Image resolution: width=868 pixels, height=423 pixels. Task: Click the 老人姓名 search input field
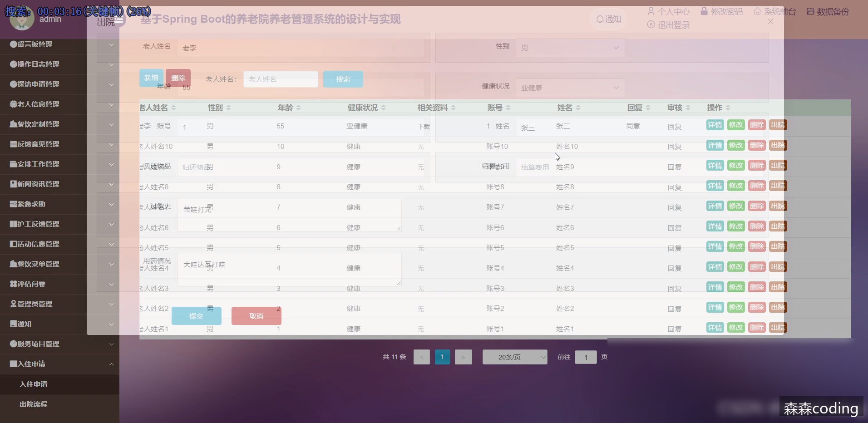[x=281, y=79]
